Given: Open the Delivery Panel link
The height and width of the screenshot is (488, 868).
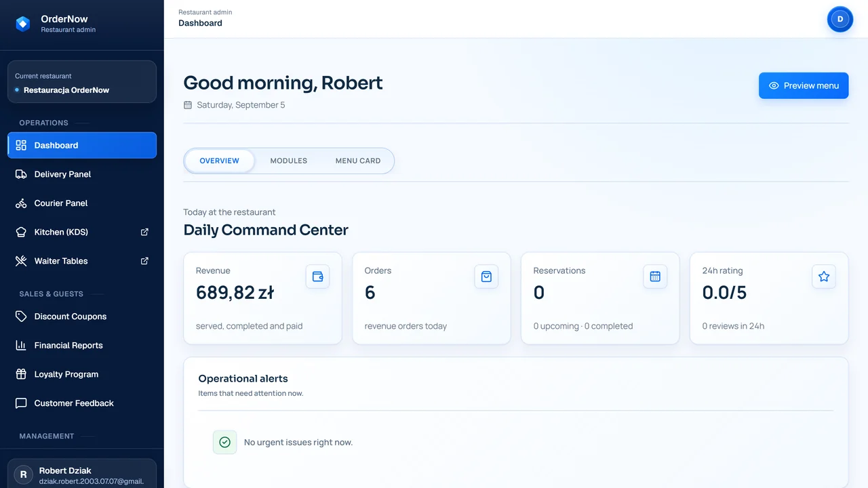Looking at the screenshot, I should (x=82, y=174).
